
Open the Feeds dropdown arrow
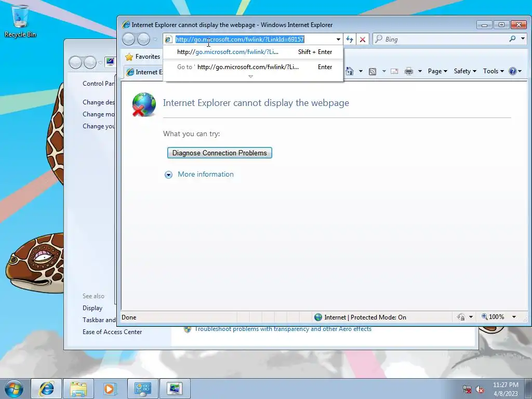(x=384, y=71)
